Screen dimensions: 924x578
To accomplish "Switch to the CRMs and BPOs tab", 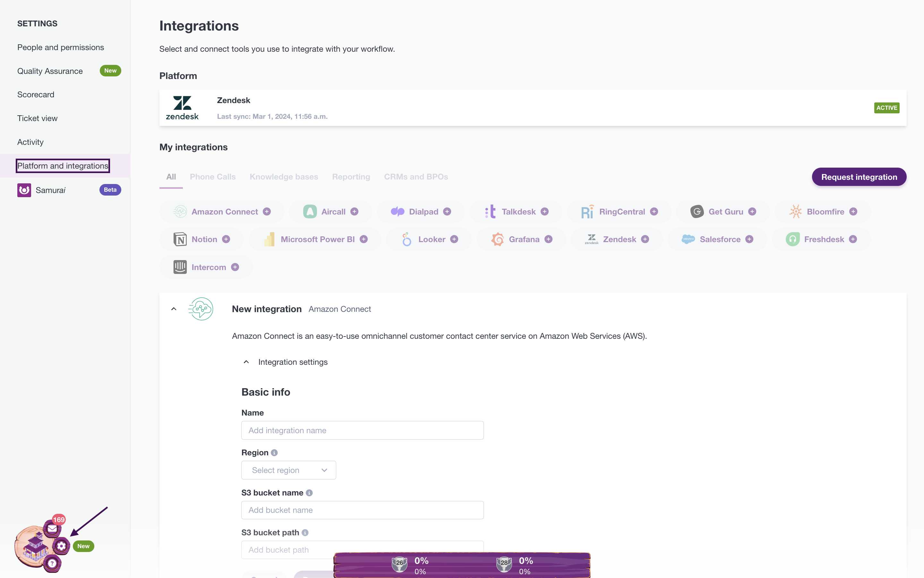I will pyautogui.click(x=416, y=177).
